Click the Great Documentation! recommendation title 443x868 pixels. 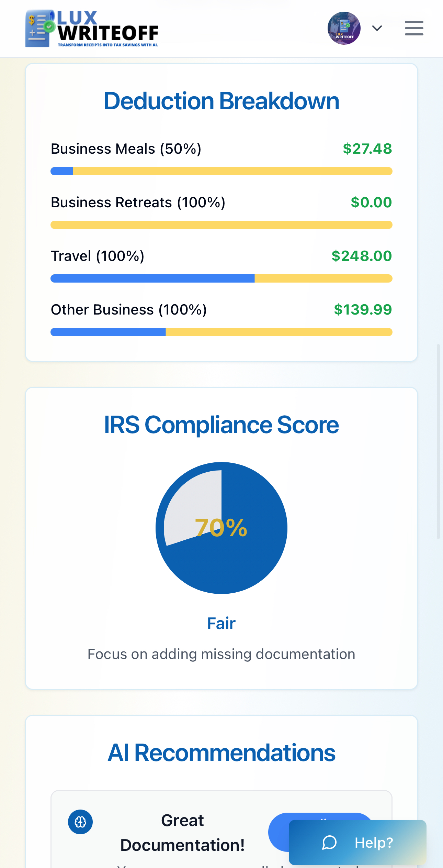pos(182,833)
